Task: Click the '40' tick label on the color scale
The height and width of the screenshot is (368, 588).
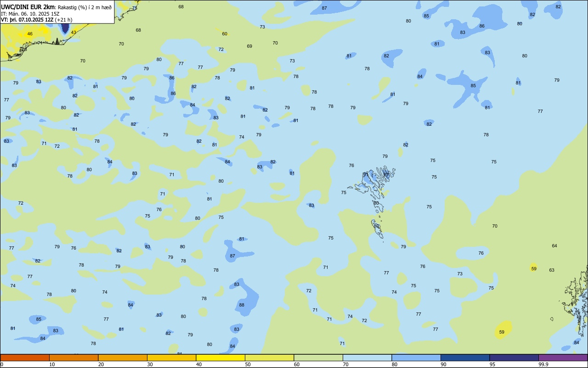Action: click(199, 364)
